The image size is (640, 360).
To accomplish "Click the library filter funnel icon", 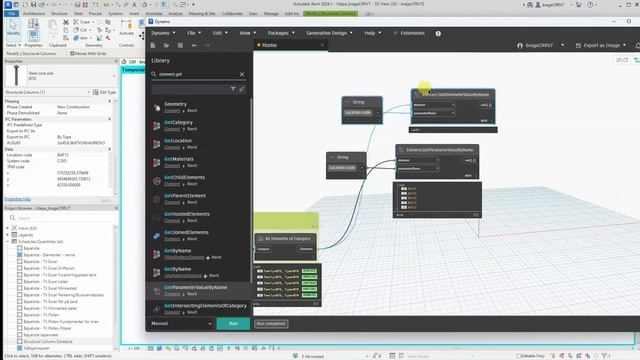I will pyautogui.click(x=233, y=89).
